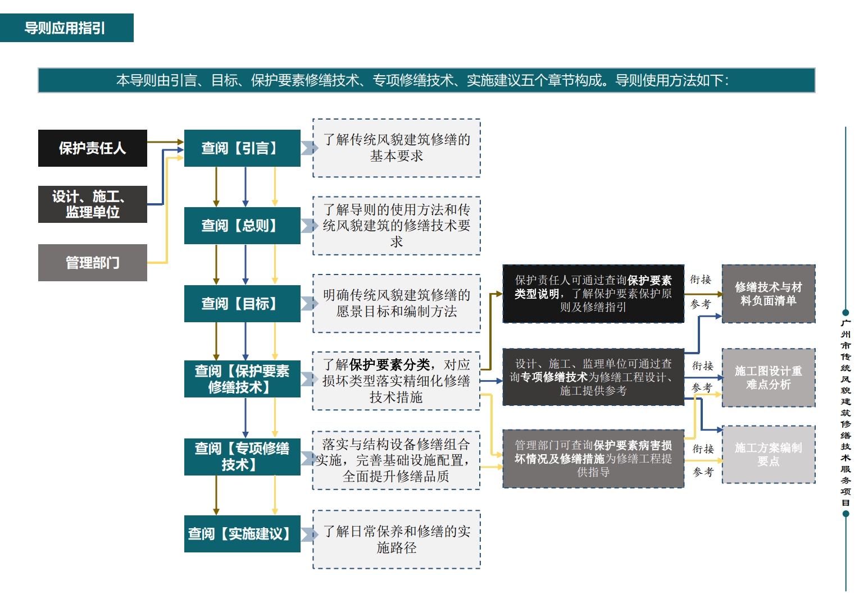
Task: Click the 导则应用指引 title banner
Action: pos(66,28)
